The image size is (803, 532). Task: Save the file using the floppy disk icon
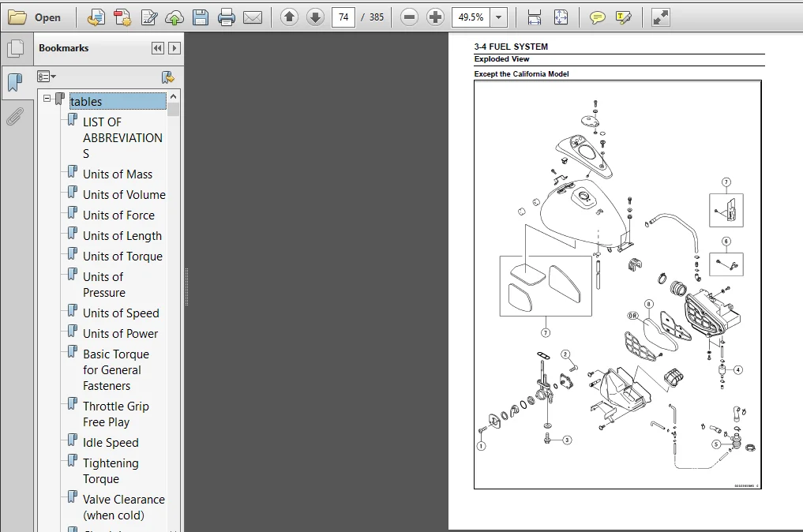(201, 17)
